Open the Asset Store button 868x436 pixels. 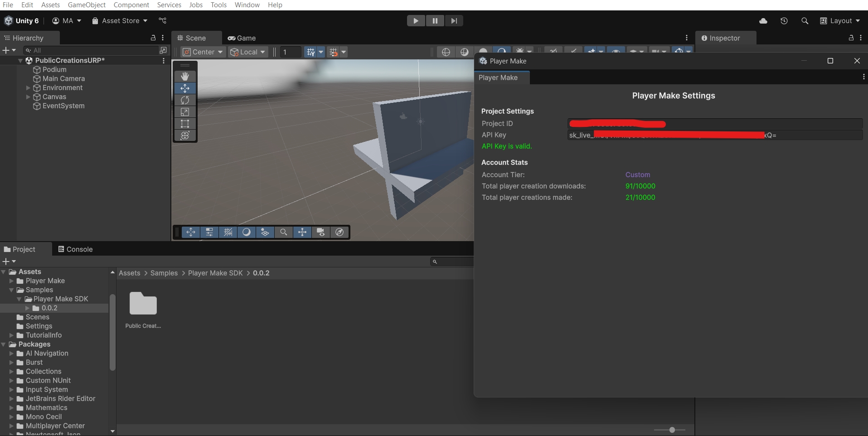point(120,21)
